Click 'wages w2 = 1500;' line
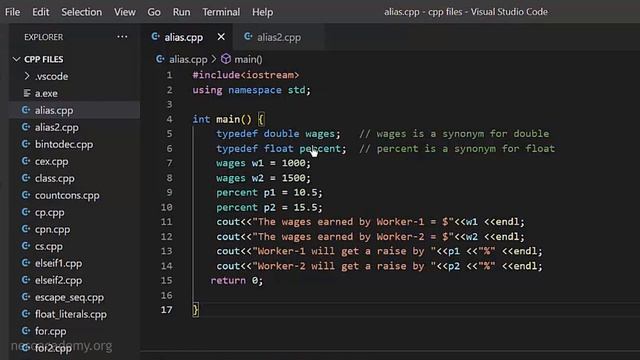 (263, 178)
